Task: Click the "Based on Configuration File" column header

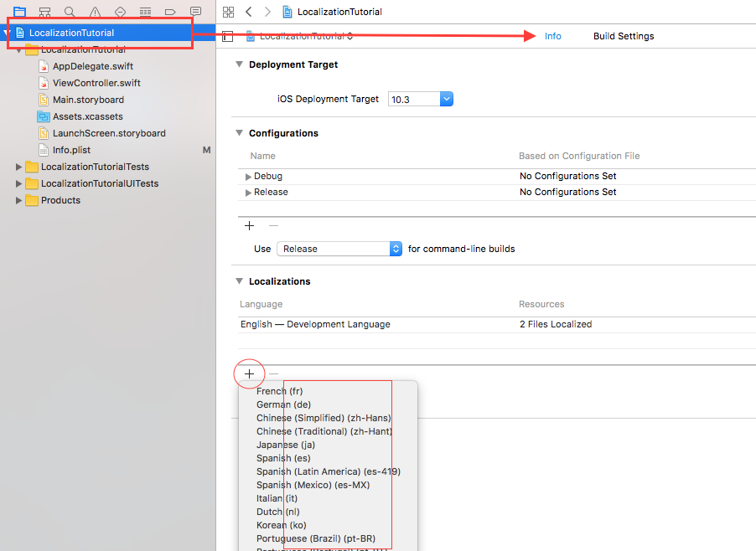Action: click(x=579, y=156)
